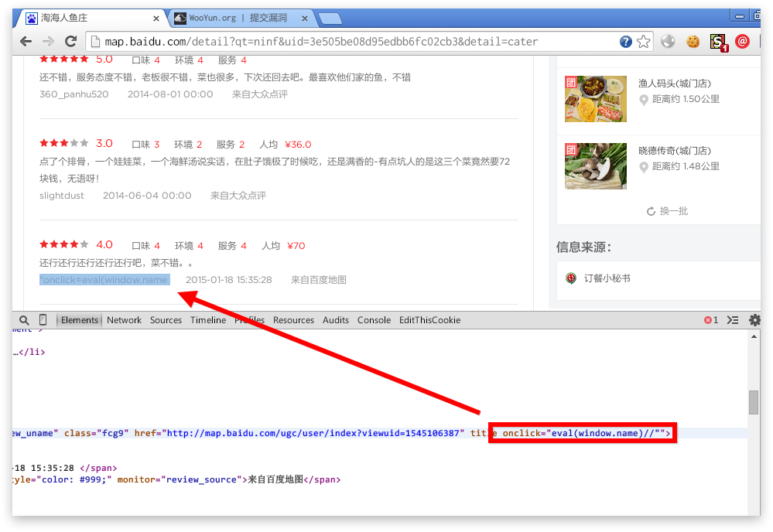
Task: Click the href URL in the DOM source
Action: 313,433
